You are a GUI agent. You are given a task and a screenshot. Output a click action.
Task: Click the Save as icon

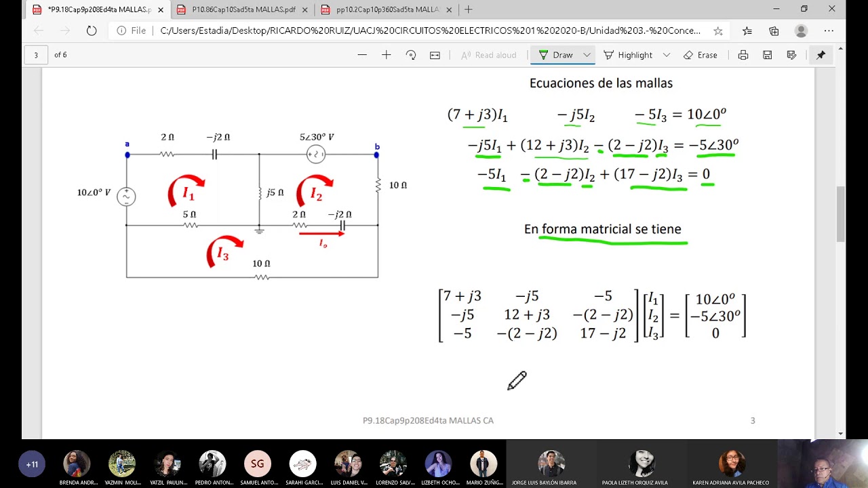(791, 55)
